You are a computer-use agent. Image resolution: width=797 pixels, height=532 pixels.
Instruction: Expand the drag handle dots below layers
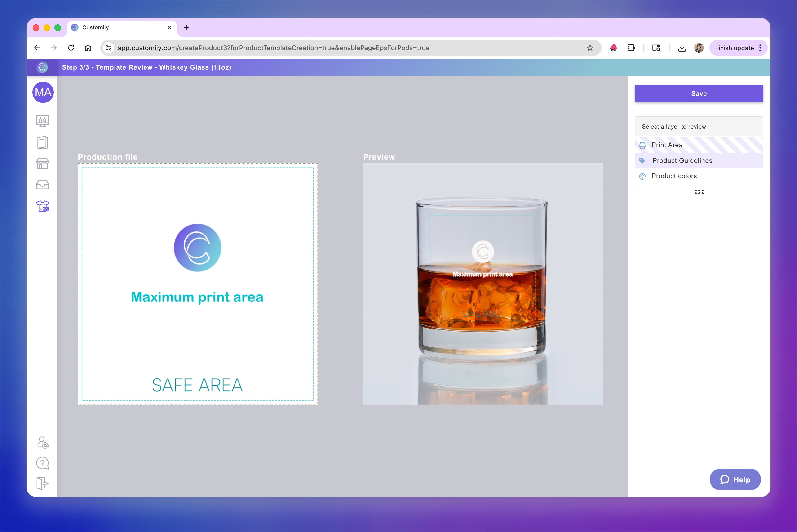click(699, 192)
